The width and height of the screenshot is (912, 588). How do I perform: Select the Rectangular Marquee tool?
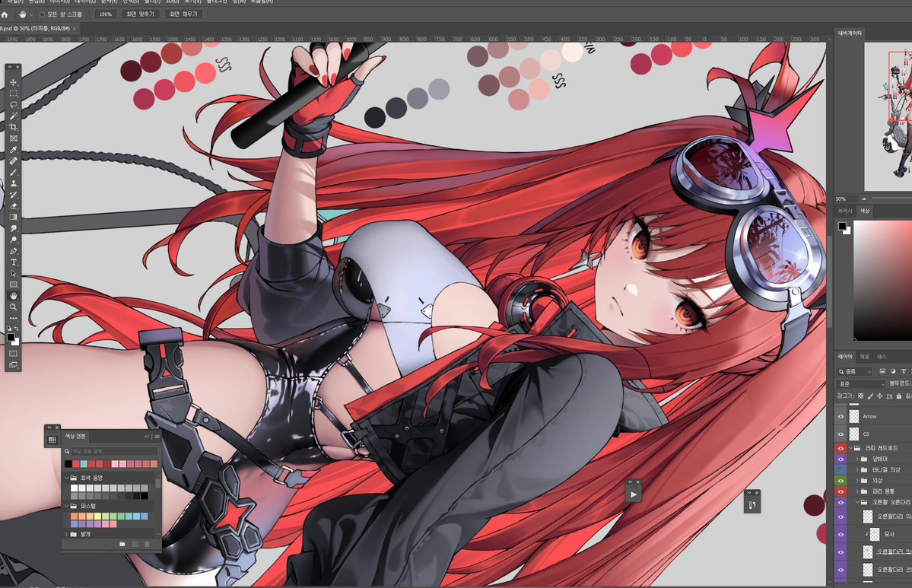(14, 94)
